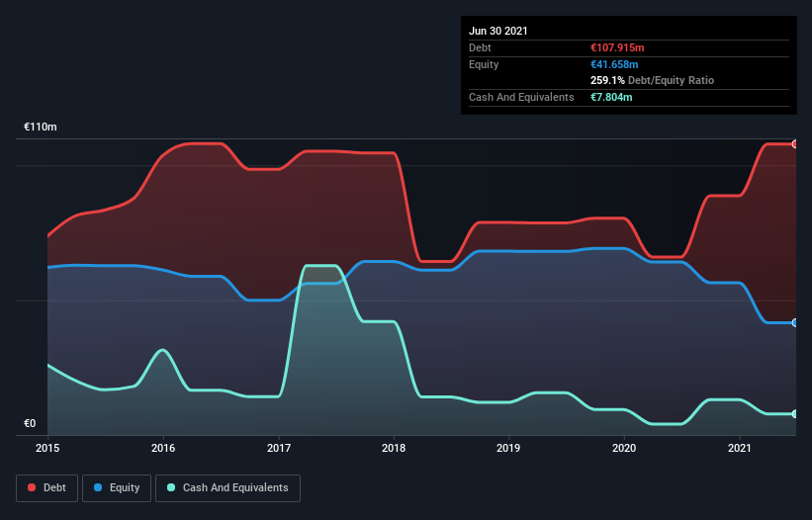Click the 2020 x-axis label

point(624,448)
